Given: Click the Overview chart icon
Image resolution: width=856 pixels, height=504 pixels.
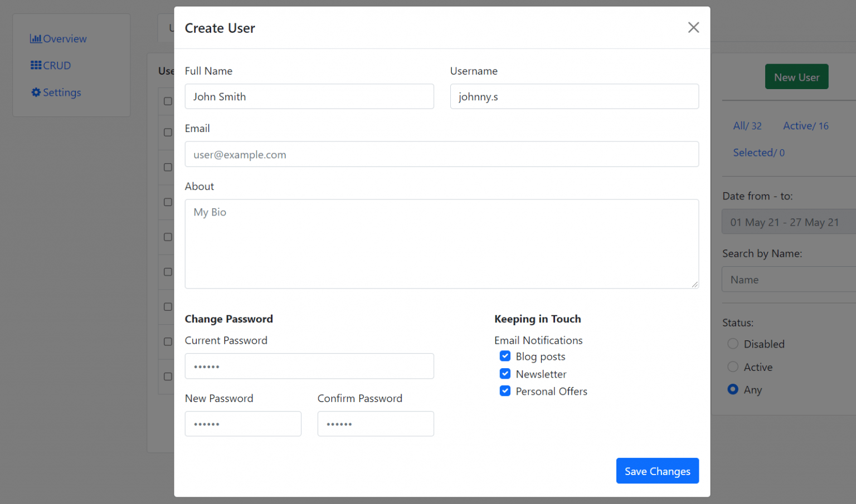Looking at the screenshot, I should click(x=36, y=39).
